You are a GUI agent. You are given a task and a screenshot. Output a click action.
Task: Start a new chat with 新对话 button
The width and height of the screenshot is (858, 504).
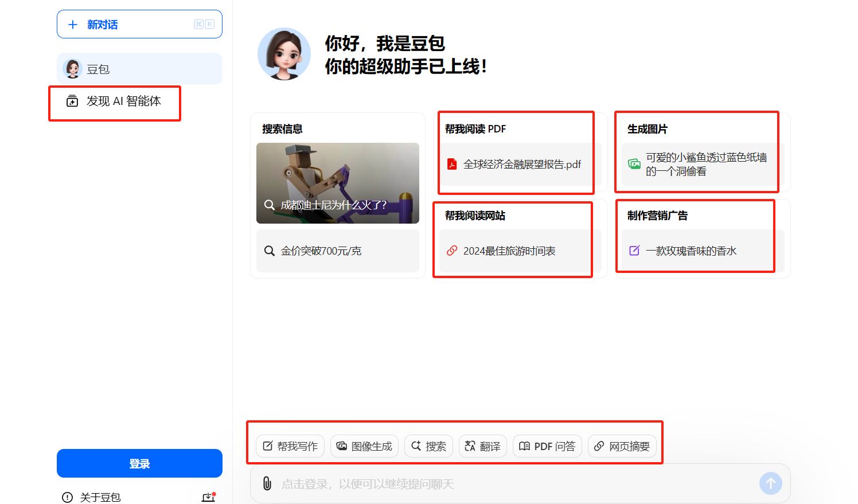pyautogui.click(x=139, y=24)
